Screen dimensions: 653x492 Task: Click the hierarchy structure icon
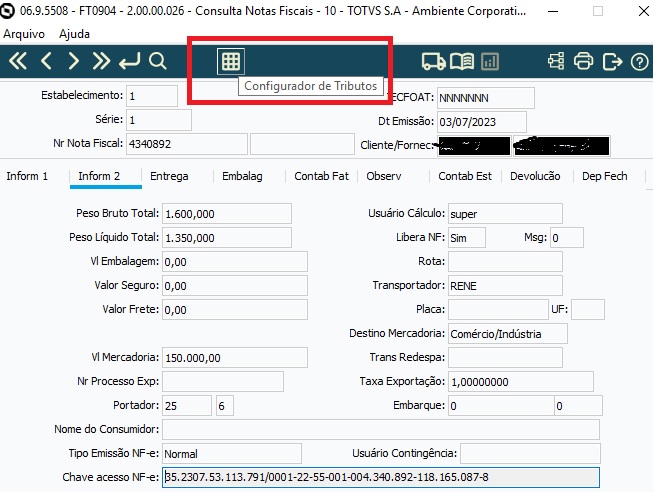point(556,61)
